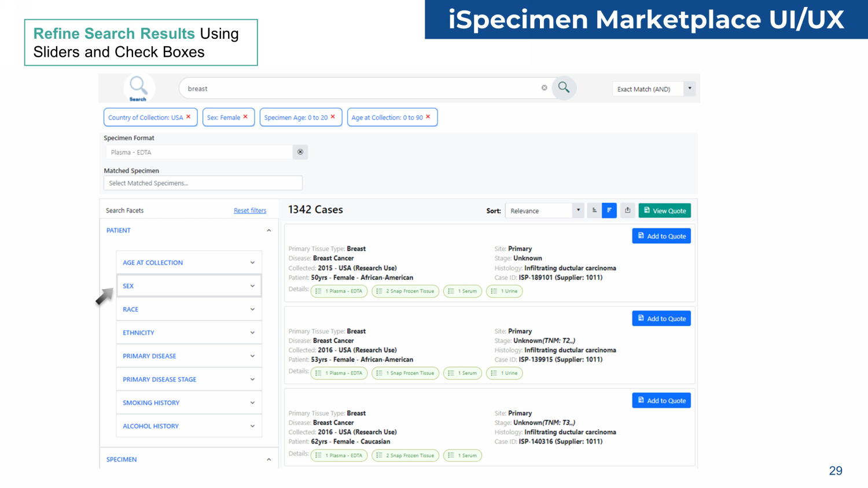
Task: Click the green View Quote button
Action: (x=664, y=211)
